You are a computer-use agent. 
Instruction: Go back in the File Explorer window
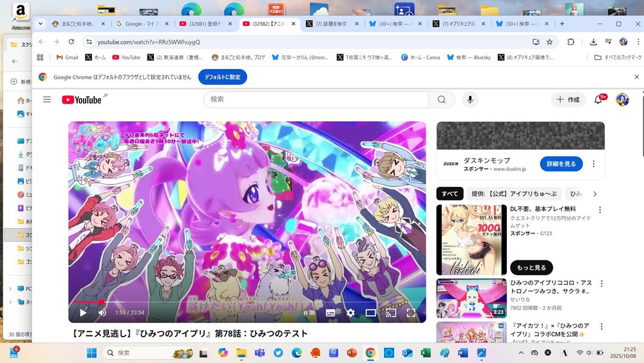[x=15, y=62]
